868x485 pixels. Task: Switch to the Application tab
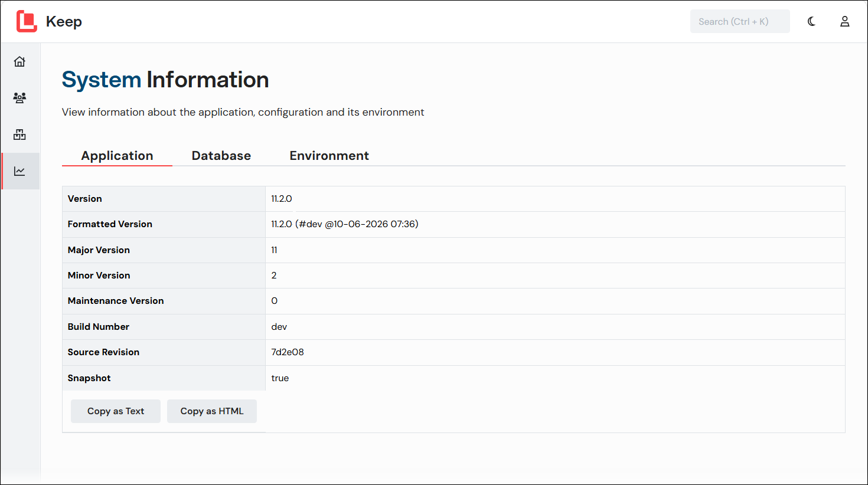(x=117, y=156)
